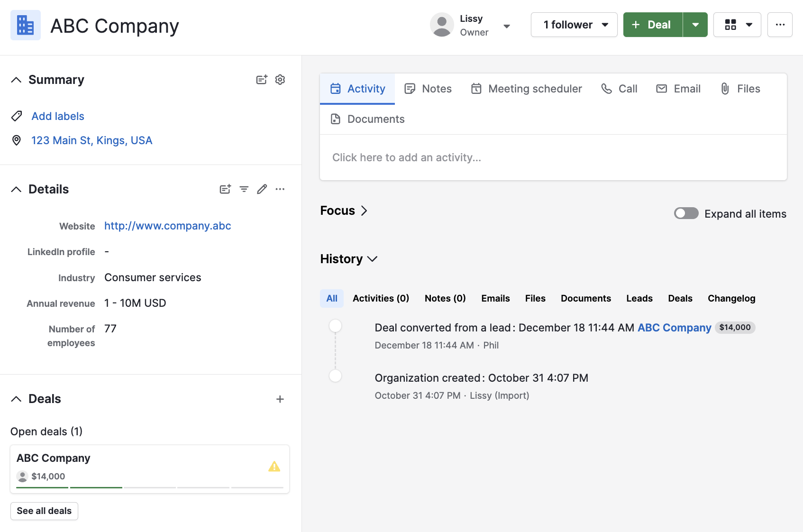Select the Changelog history filter
Image resolution: width=803 pixels, height=532 pixels.
(731, 298)
